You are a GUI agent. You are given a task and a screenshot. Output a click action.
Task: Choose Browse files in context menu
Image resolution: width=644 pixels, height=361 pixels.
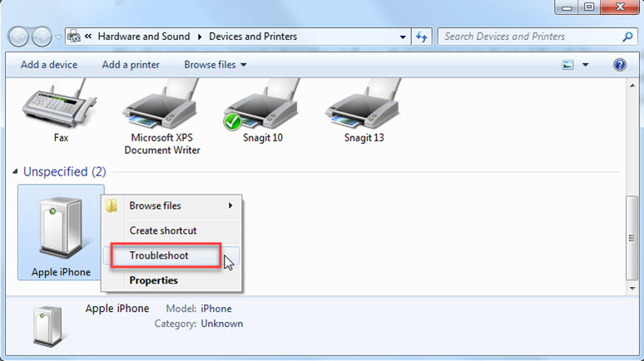[171, 205]
